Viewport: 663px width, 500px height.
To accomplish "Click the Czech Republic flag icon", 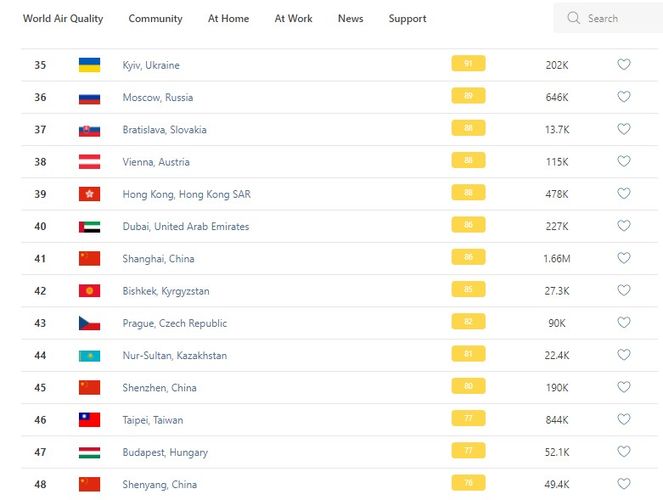I will click(x=89, y=323).
